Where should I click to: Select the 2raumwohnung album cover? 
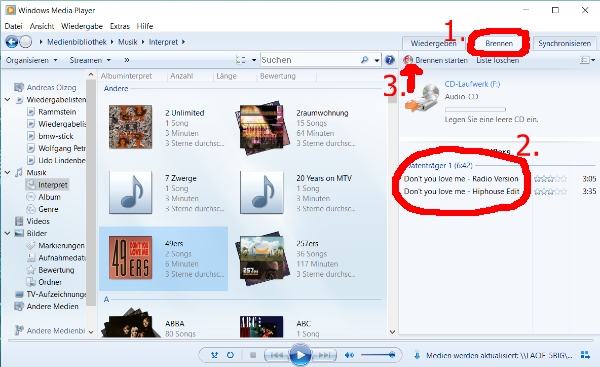tap(261, 127)
